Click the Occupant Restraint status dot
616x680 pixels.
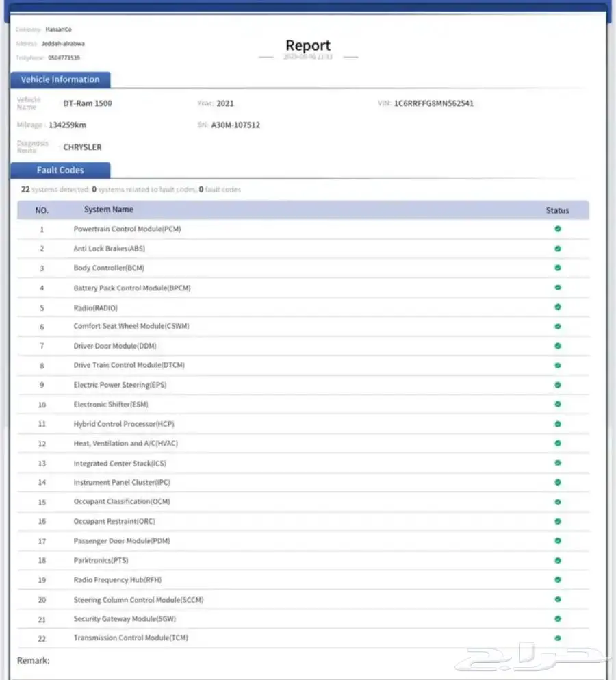(x=557, y=521)
